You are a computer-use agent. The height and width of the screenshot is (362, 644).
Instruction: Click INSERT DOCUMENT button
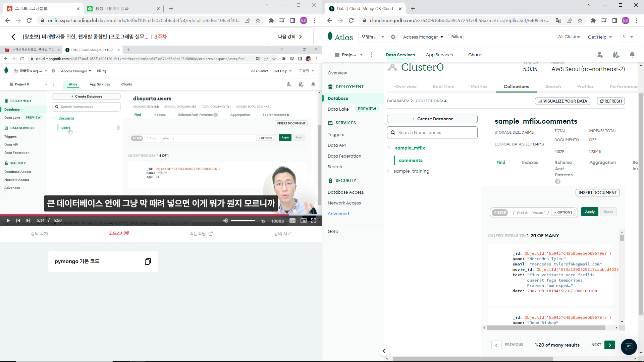(598, 193)
